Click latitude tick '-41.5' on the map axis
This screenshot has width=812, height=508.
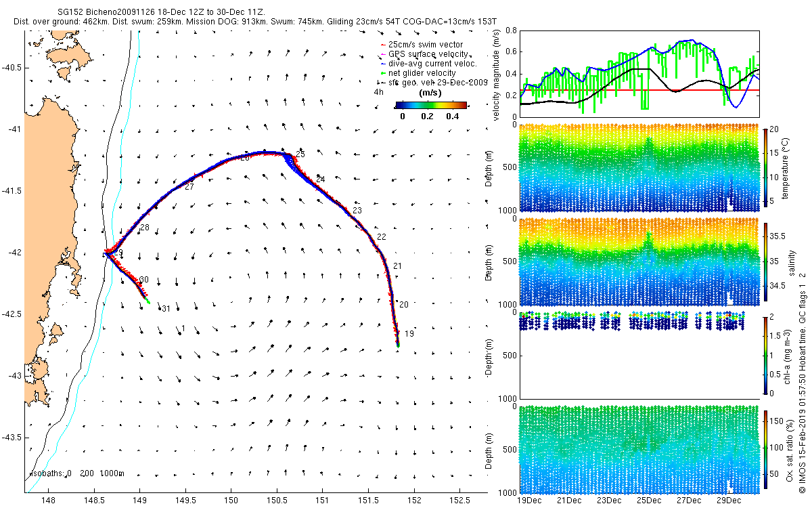tap(12, 191)
